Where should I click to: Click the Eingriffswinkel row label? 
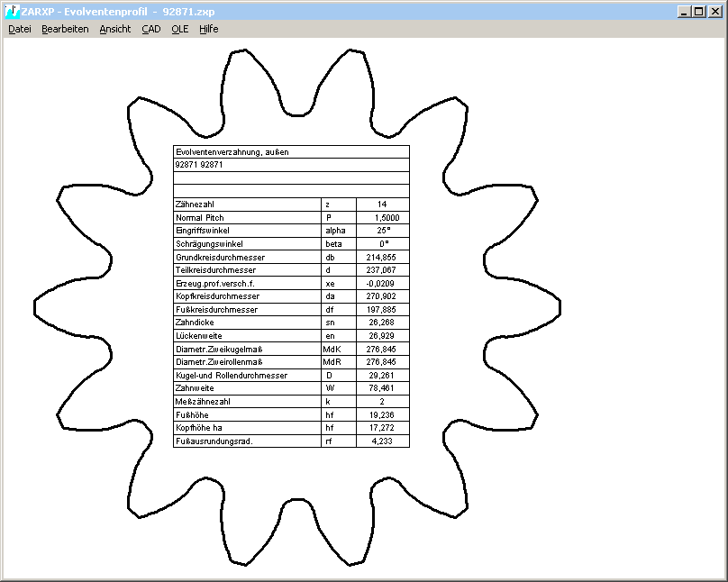tap(202, 231)
